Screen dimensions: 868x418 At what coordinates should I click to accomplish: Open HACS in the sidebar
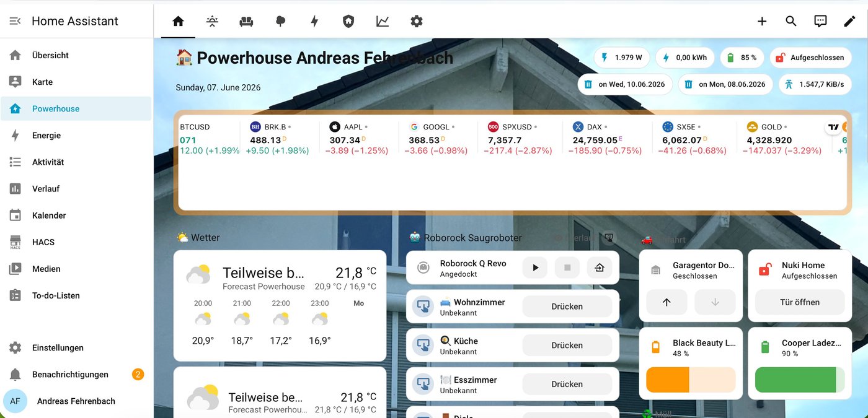coord(76,242)
